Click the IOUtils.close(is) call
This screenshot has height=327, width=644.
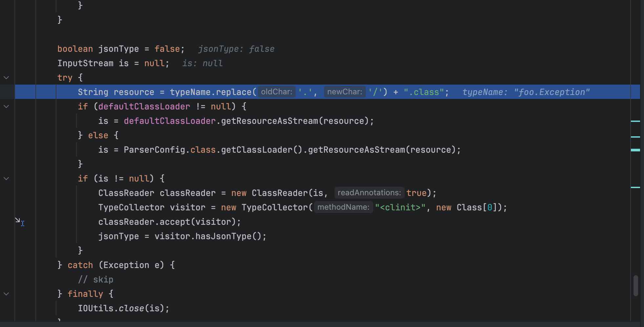tap(123, 308)
